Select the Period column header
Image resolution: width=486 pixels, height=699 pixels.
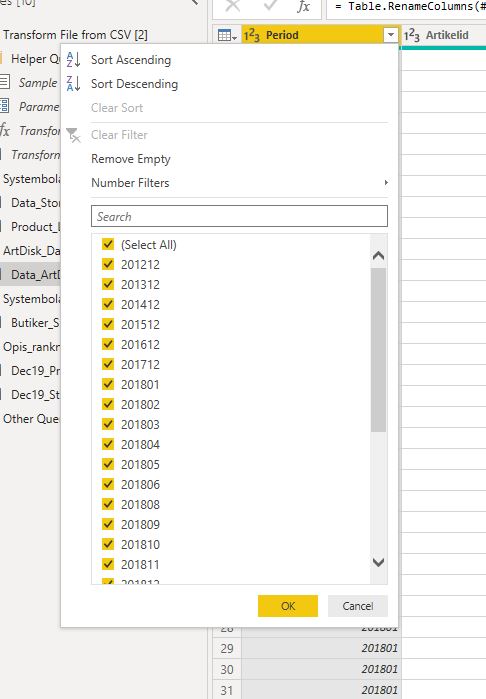click(x=321, y=35)
